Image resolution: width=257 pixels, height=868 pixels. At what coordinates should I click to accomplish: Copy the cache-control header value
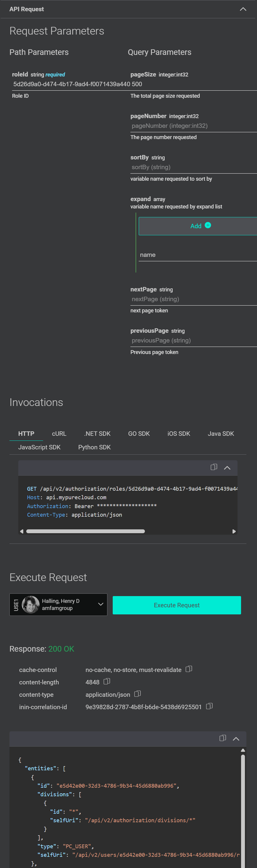click(189, 669)
